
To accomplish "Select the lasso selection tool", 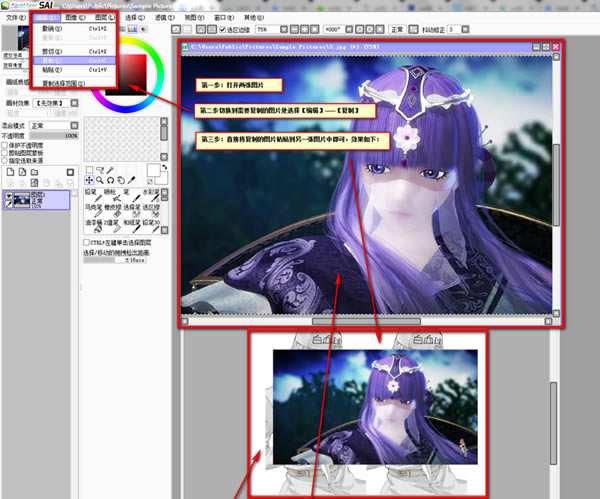I will (100, 170).
